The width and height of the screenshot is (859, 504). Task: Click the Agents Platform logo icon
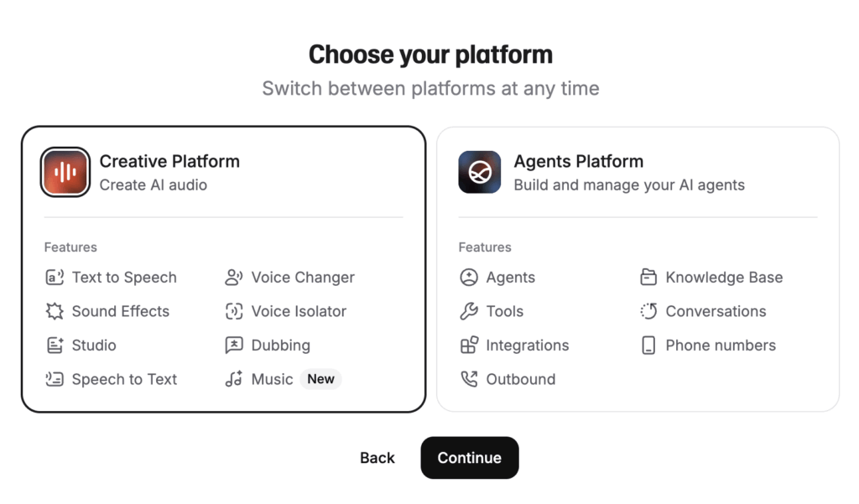[480, 172]
